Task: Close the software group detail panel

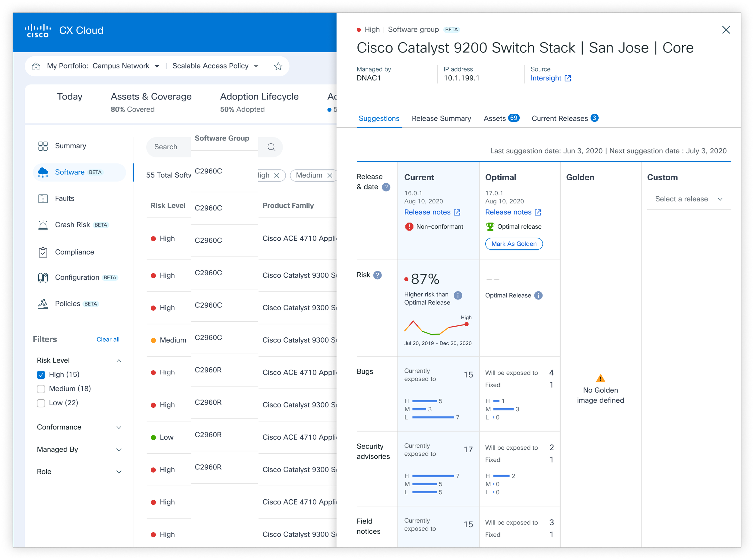Action: pos(726,30)
